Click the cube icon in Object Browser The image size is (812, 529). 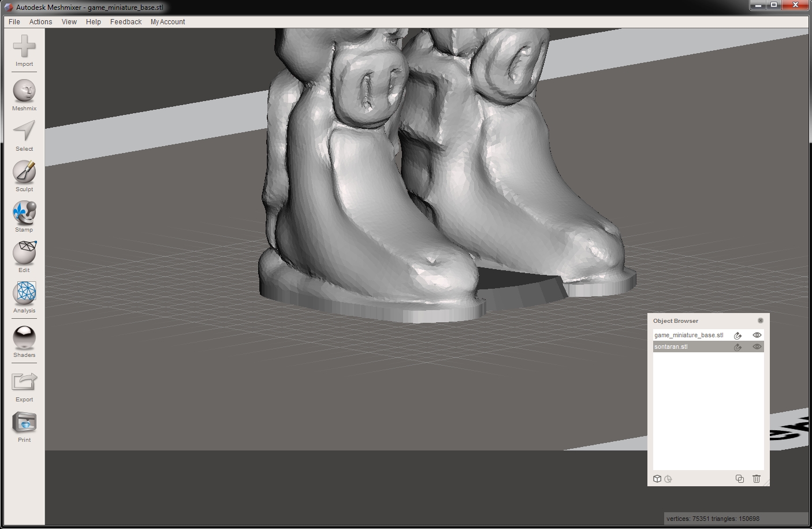coord(657,479)
